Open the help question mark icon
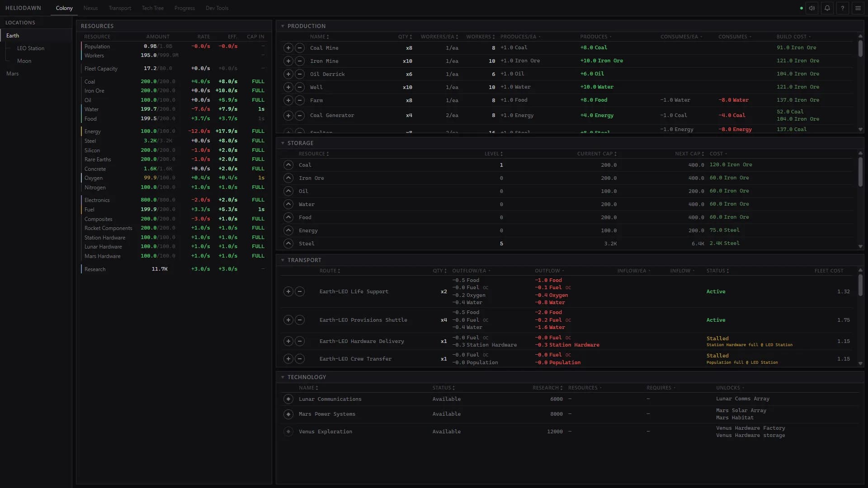The height and width of the screenshot is (488, 868). click(843, 8)
